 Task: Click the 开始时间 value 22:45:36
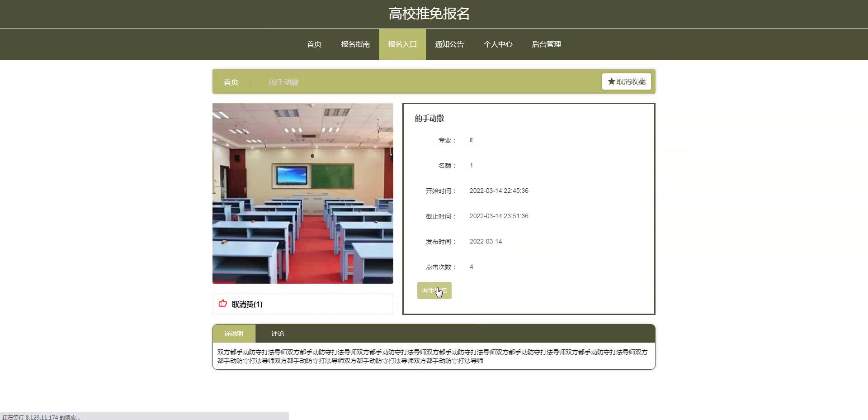coord(499,191)
